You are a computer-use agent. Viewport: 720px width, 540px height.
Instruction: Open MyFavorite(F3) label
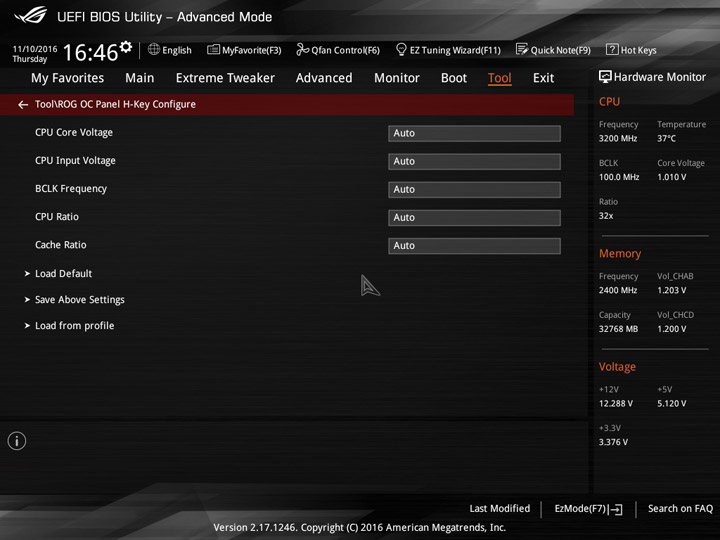tap(252, 50)
